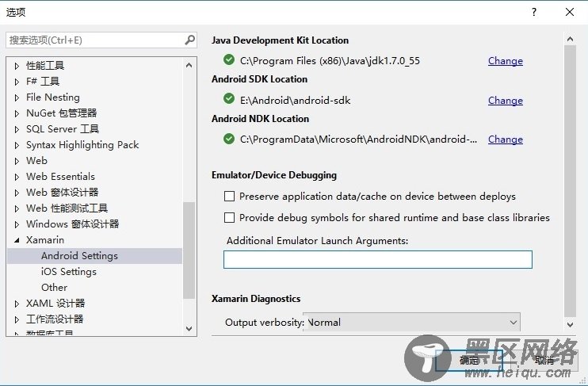
Task: Click the 确定 OK button
Action: [469, 361]
